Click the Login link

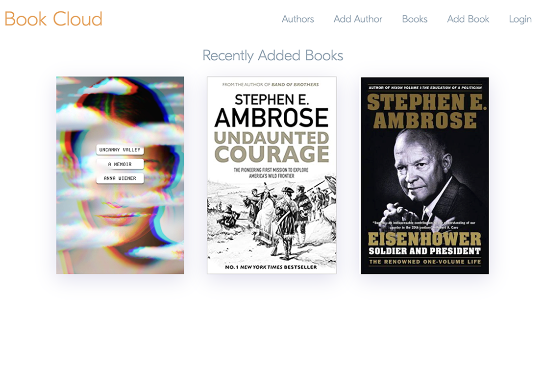coord(520,19)
